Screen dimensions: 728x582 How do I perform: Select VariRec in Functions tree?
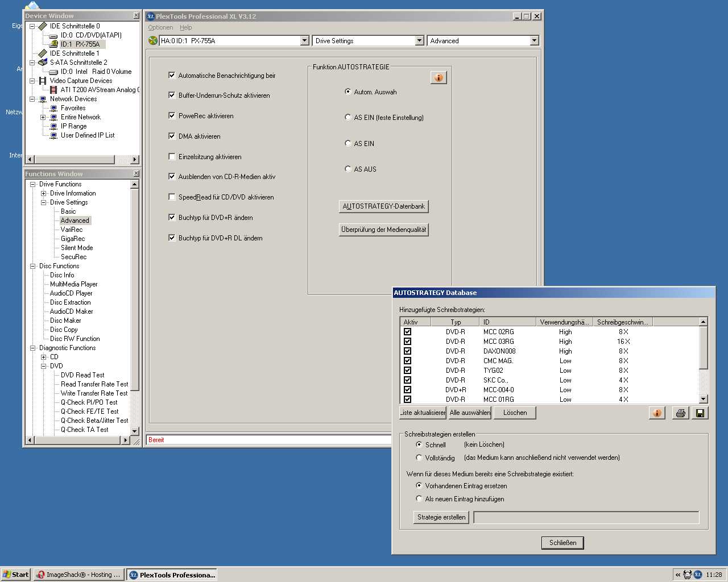point(72,230)
